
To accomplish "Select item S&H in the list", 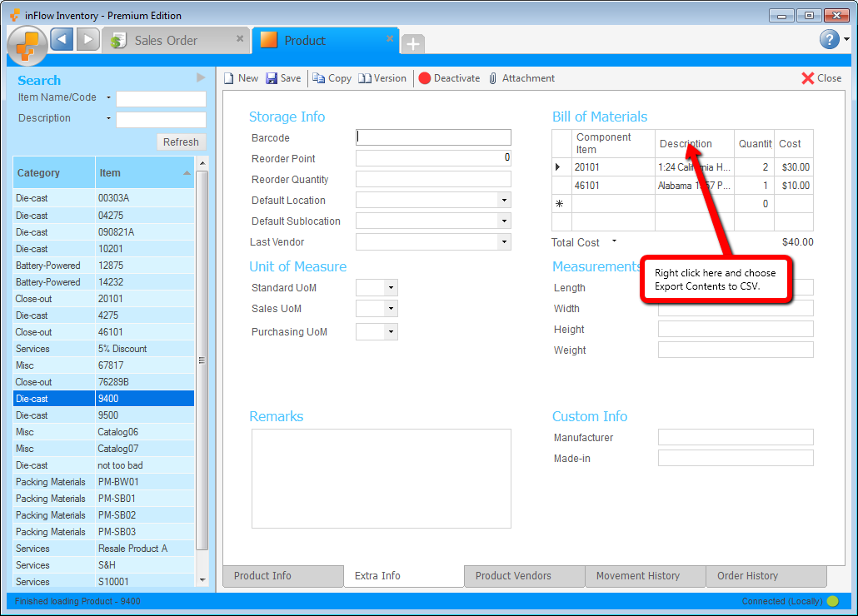I will pos(103,565).
